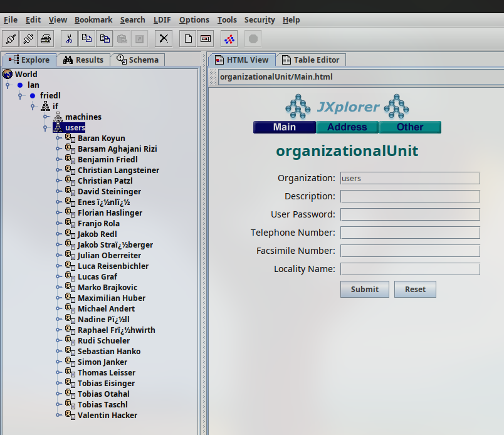Open the Search dialog via the colorful search icon
Screen dimensions: 504x435
tap(229, 38)
